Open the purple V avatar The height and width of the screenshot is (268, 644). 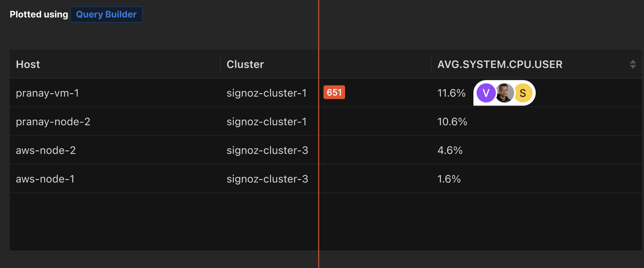486,93
